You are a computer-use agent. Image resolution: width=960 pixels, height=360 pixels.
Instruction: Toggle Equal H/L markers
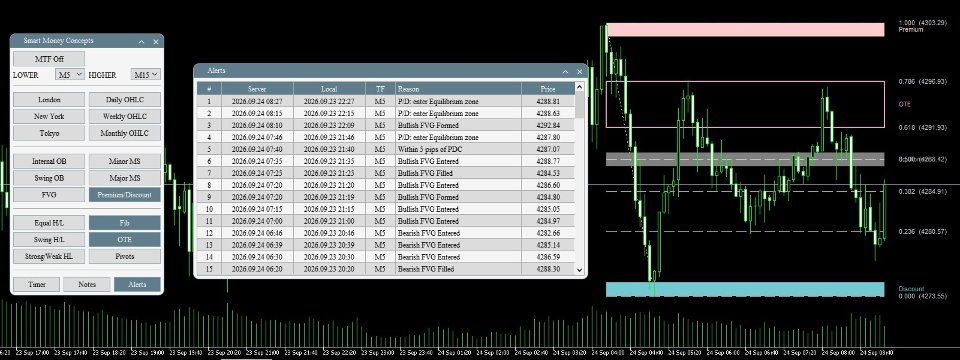(x=49, y=223)
